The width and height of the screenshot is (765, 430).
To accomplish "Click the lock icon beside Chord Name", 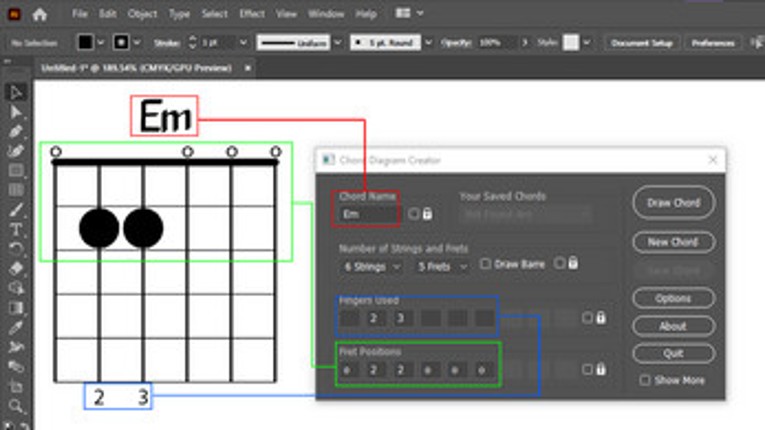I will click(427, 214).
